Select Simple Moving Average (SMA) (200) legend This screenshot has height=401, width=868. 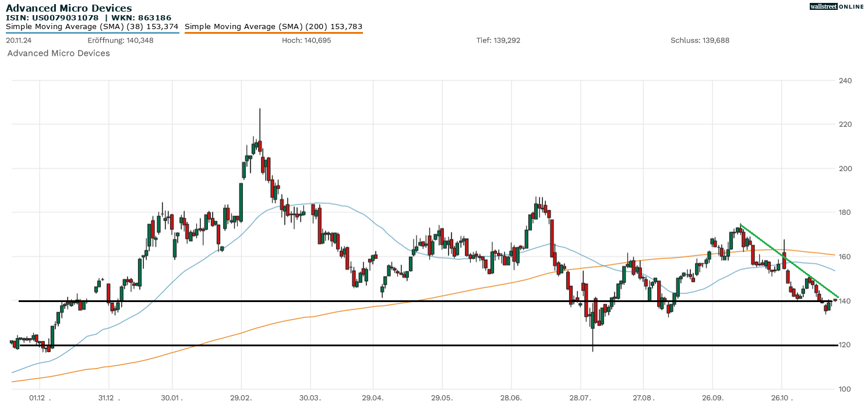pyautogui.click(x=274, y=27)
